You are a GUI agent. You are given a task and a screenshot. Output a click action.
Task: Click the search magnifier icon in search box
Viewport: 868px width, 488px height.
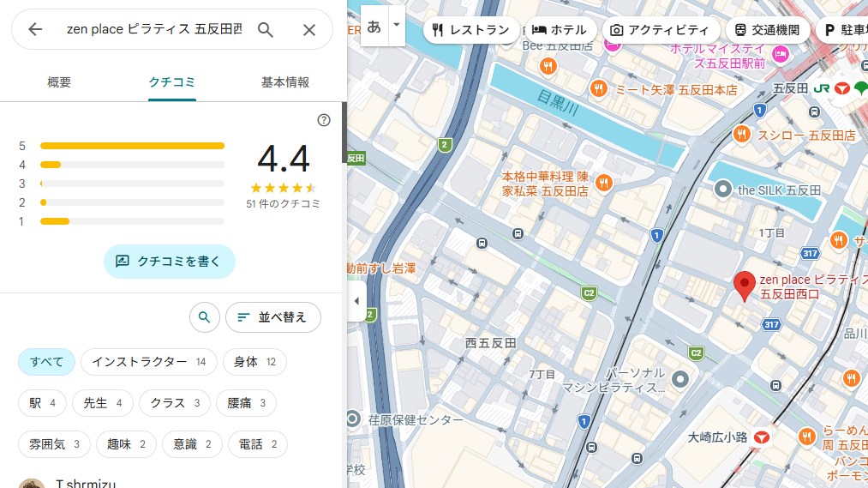pos(266,30)
